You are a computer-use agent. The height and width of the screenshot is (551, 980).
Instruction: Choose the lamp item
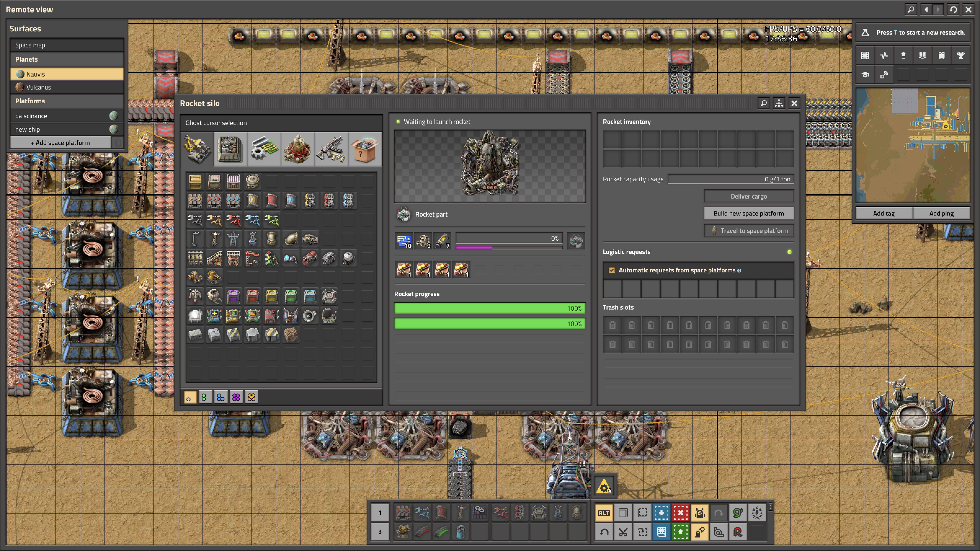(x=195, y=316)
